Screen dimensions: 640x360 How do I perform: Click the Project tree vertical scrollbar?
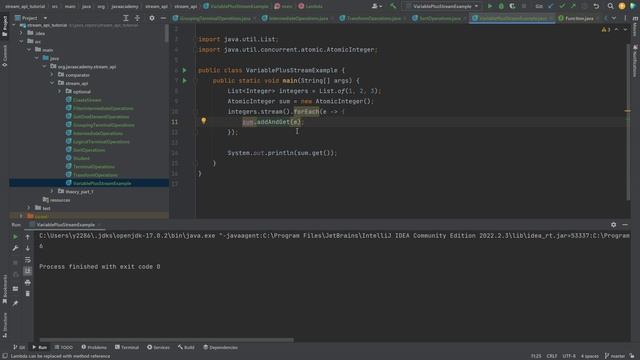[167, 33]
